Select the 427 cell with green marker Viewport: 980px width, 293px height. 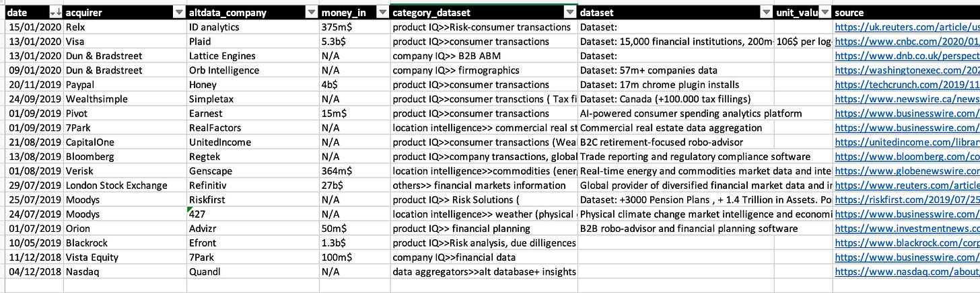pos(254,214)
